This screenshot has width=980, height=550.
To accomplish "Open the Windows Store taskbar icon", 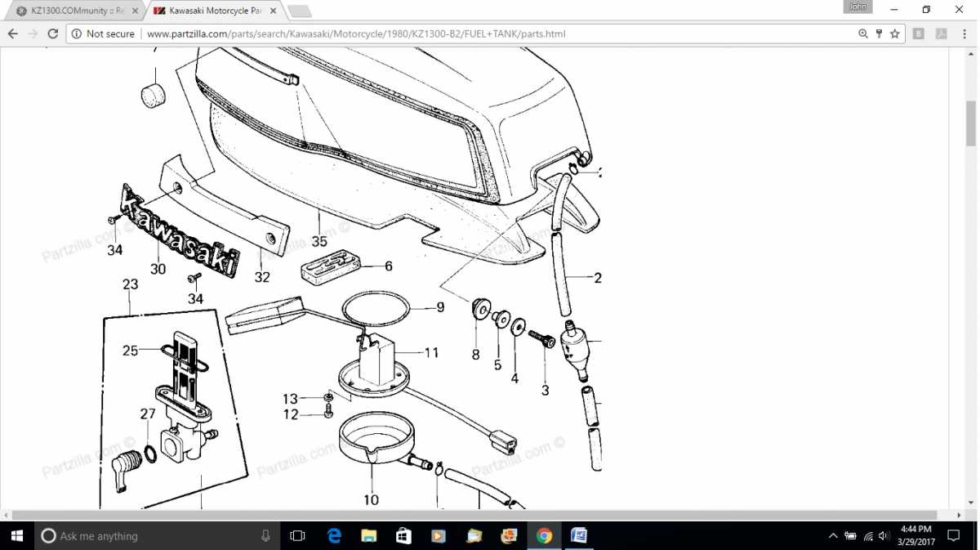I will click(403, 536).
